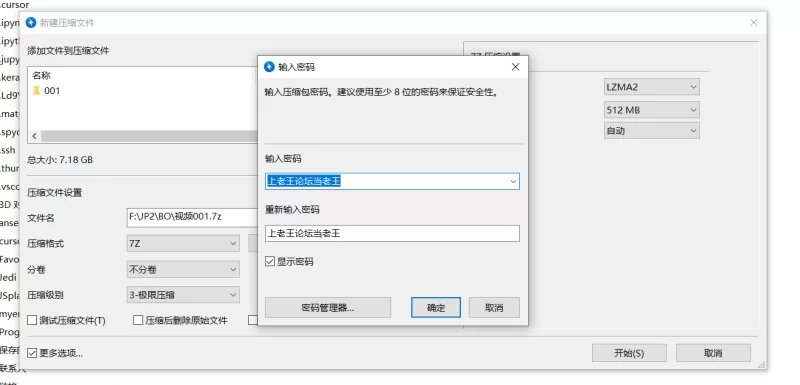800x385 pixels.
Task: Click the 密码管理器... button
Action: 328,307
